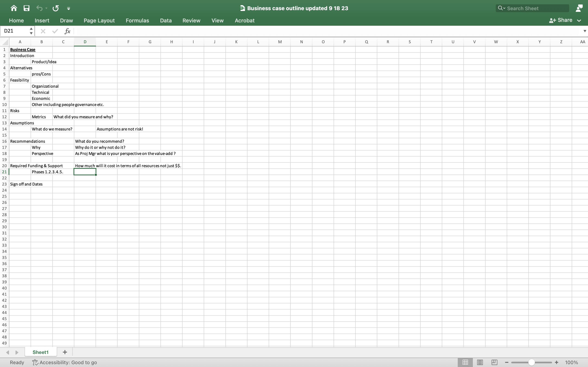The height and width of the screenshot is (367, 588).
Task: Open the Customize Quick Access Toolbar menu
Action: coord(69,8)
